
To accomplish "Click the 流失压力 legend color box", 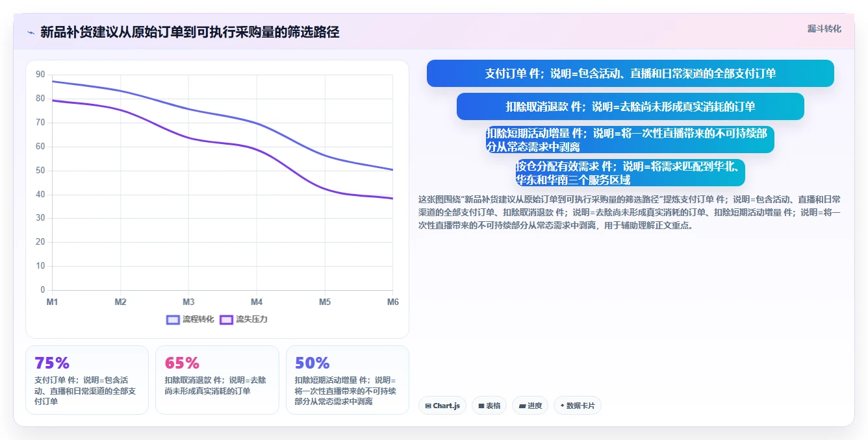I will tap(226, 319).
